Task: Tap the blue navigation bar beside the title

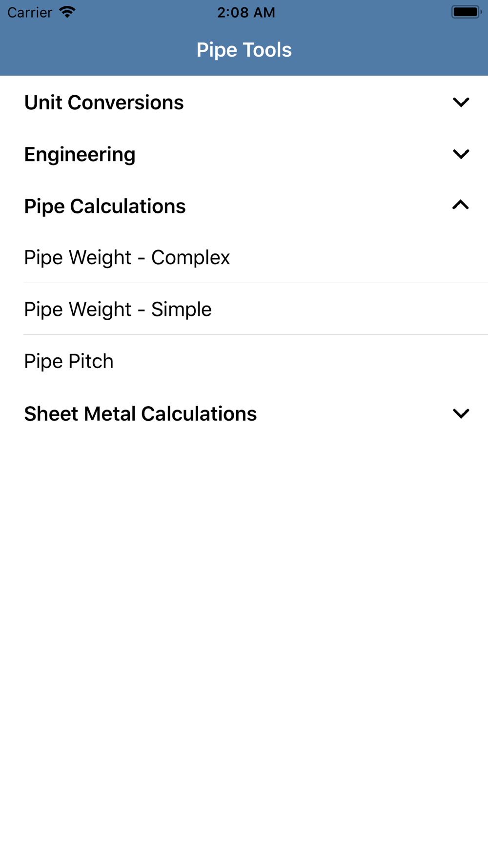Action: (x=98, y=50)
